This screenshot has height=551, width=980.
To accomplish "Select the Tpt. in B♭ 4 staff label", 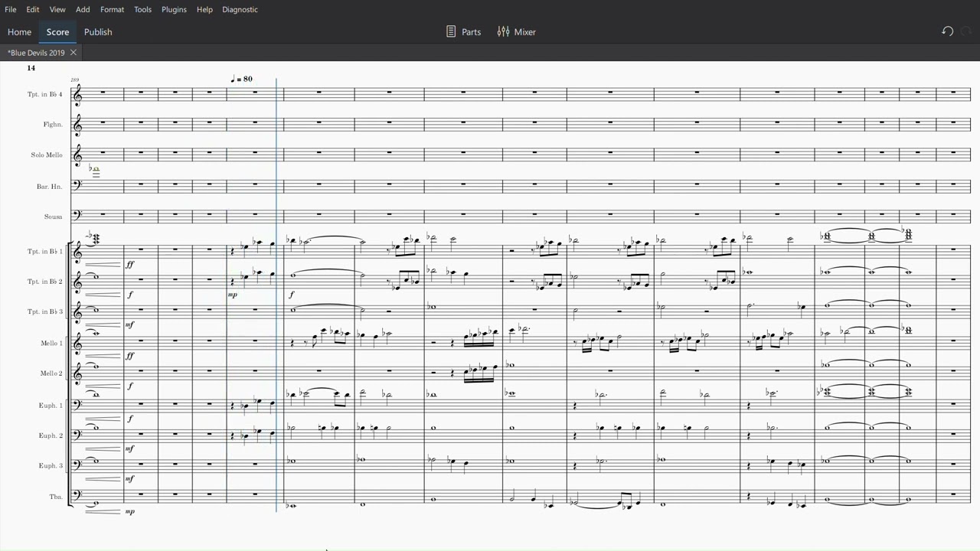I will pyautogui.click(x=45, y=94).
